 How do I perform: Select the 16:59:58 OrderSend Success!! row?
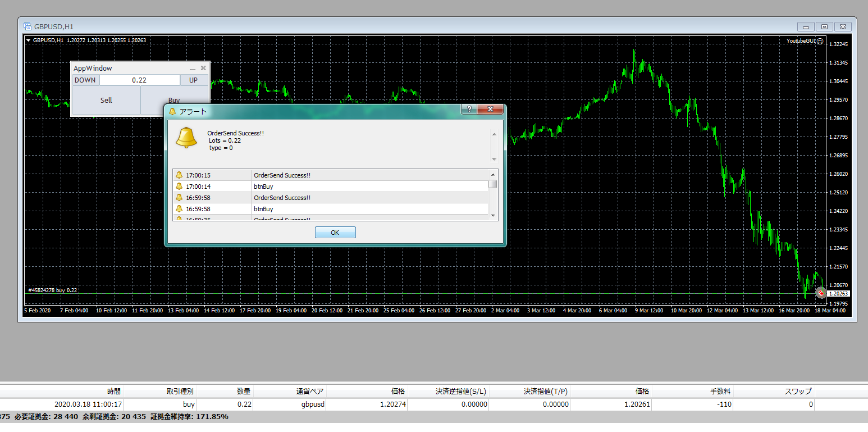point(331,198)
